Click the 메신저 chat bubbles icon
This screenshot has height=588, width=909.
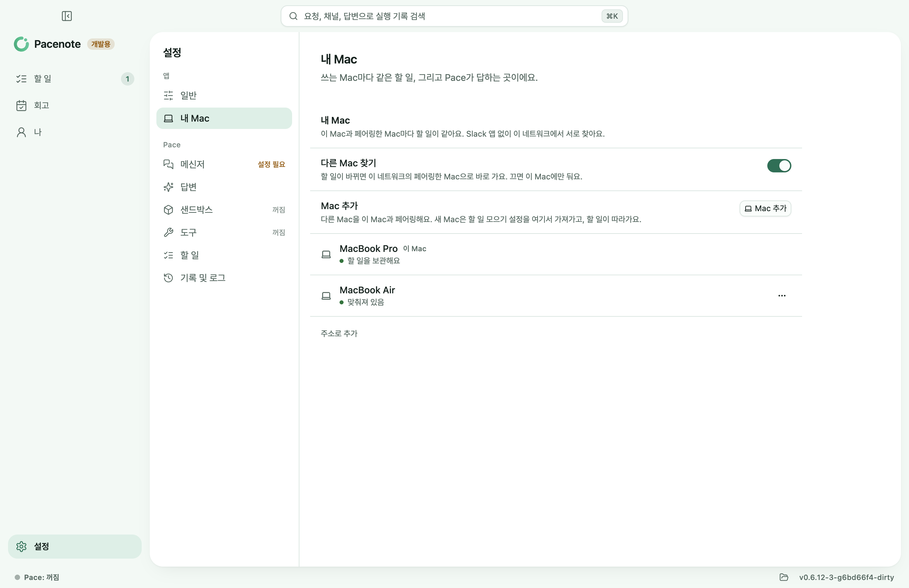click(168, 164)
